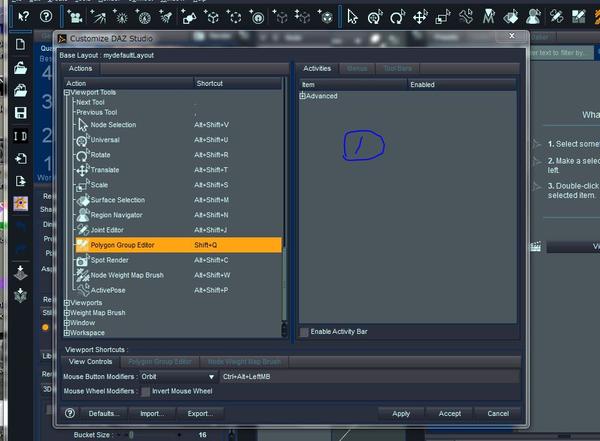Collapse the Viewport Tools tree group
This screenshot has width=600, height=441.
67,93
